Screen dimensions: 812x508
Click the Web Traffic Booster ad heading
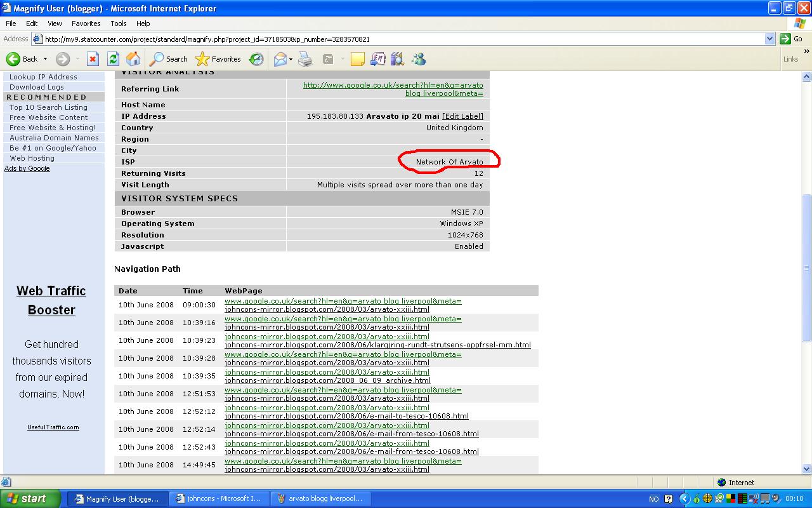pos(51,300)
